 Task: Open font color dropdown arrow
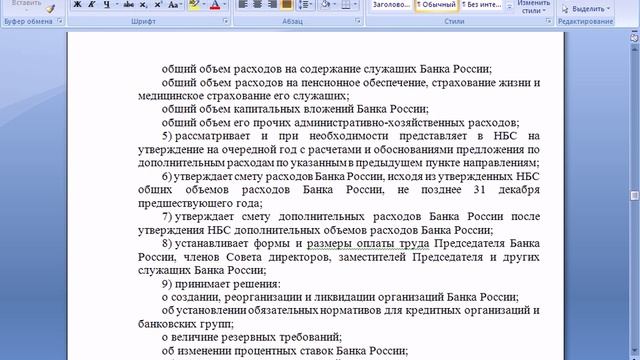point(224,4)
